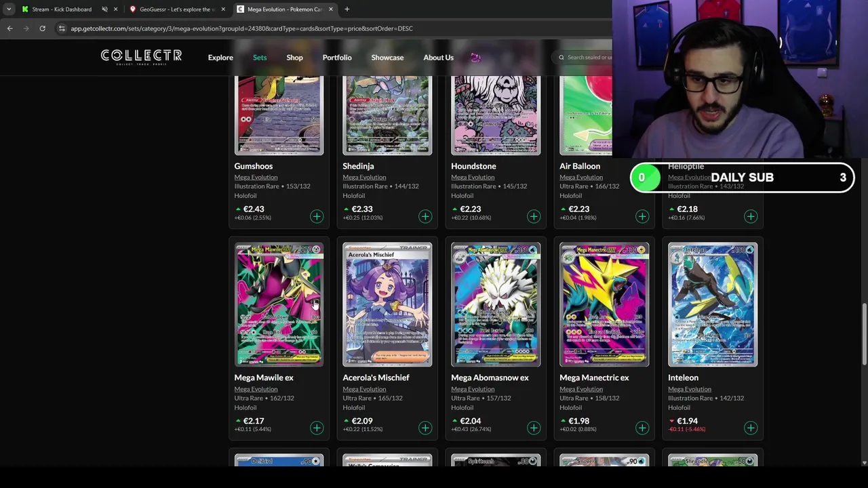Add Acerola's Mischief with plus icon

(x=425, y=428)
